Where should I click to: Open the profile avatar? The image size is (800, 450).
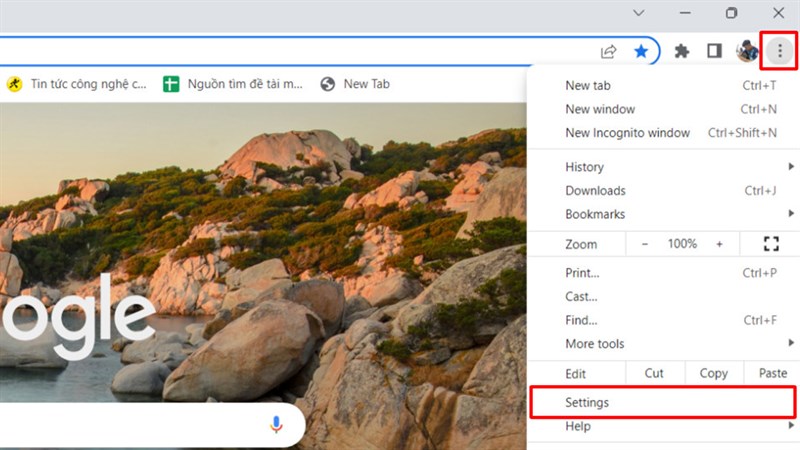pos(747,51)
